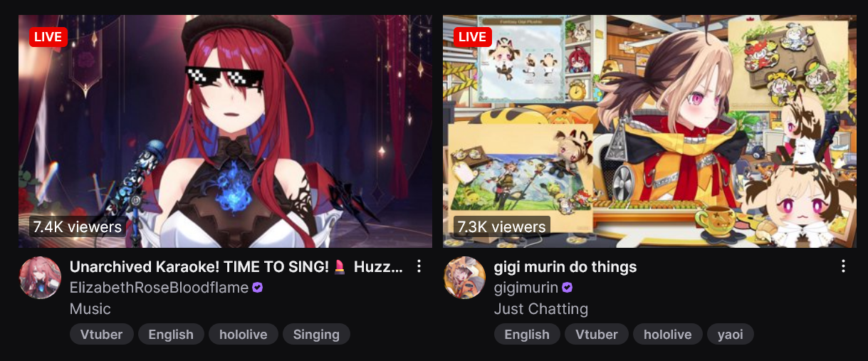Go to the ElizabethRoseBloodflame channel name
The image size is (868, 361).
[x=160, y=288]
